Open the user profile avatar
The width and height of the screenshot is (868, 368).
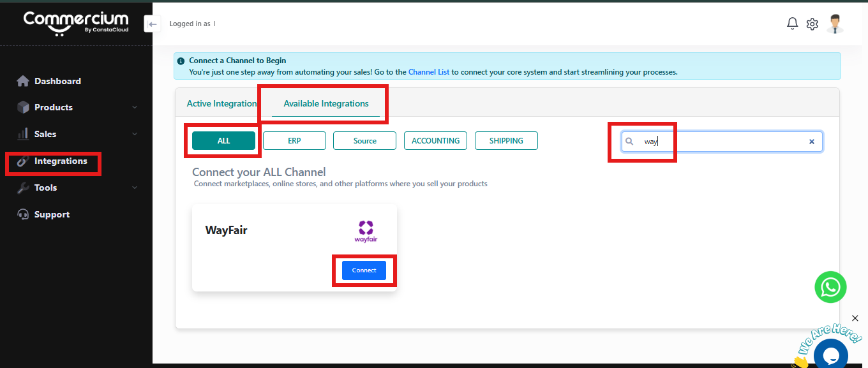pos(835,24)
